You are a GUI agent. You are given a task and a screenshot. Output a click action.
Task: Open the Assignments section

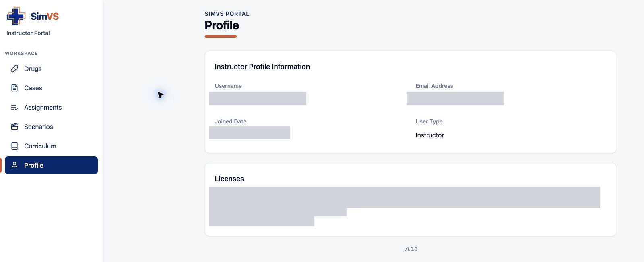51,107
